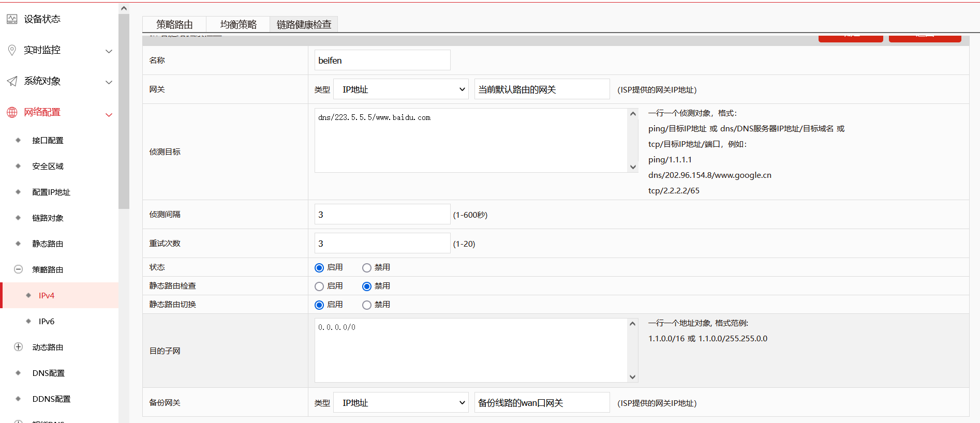Open the 网关 类型 IP地址 dropdown
The width and height of the screenshot is (980, 423).
[x=401, y=89]
